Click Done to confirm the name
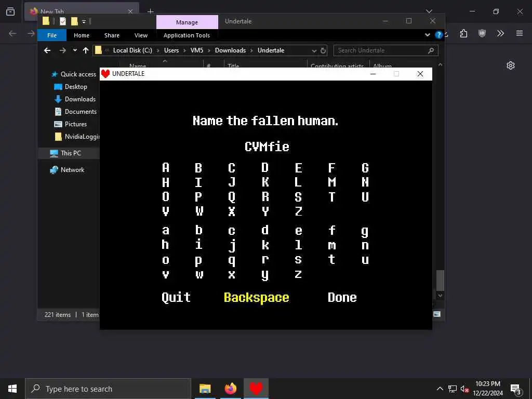The image size is (532, 399). [342, 297]
